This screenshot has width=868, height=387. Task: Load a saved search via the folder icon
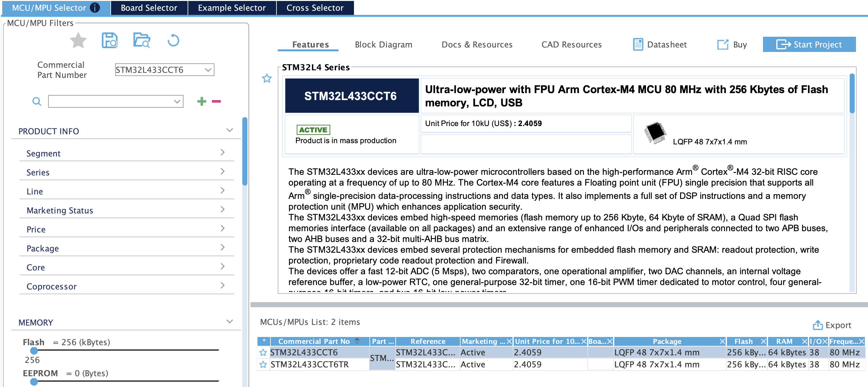point(141,41)
